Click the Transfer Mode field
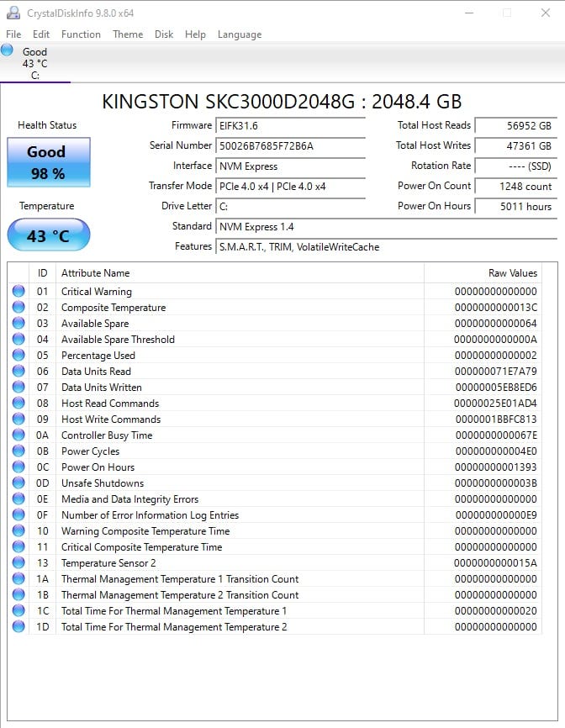Image resolution: width=565 pixels, height=728 pixels. 291,186
